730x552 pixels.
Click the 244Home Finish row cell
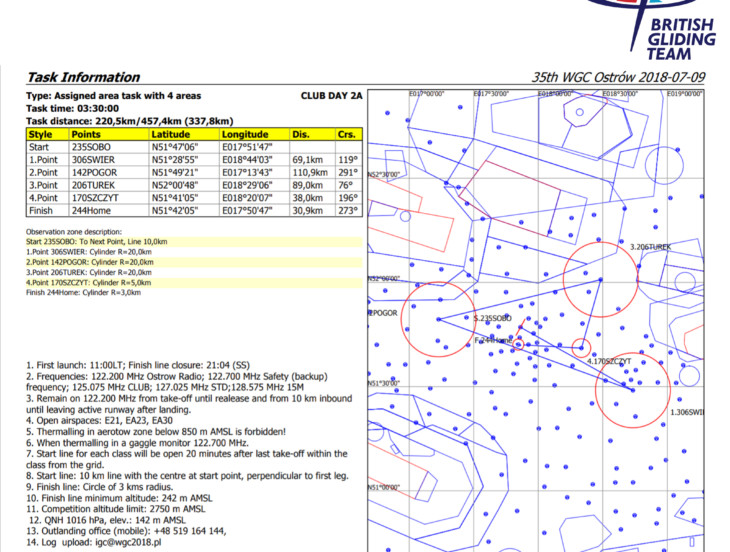click(92, 211)
